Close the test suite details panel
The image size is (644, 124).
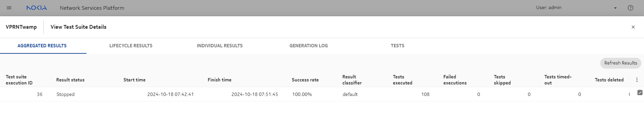coord(633,27)
